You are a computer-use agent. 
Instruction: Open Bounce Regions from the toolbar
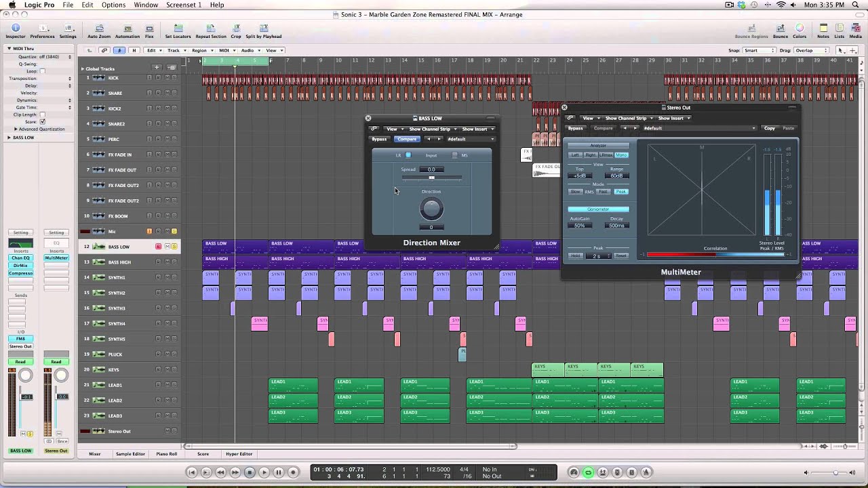click(751, 30)
